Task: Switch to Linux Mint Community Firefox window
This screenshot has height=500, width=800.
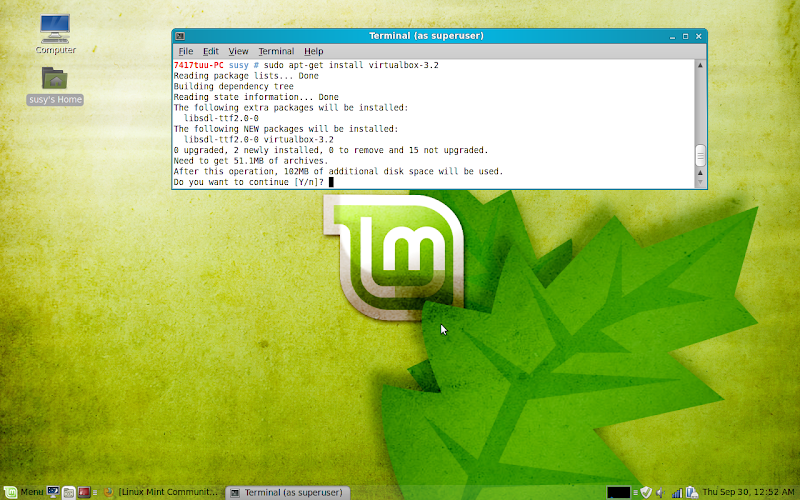Action: [162, 492]
